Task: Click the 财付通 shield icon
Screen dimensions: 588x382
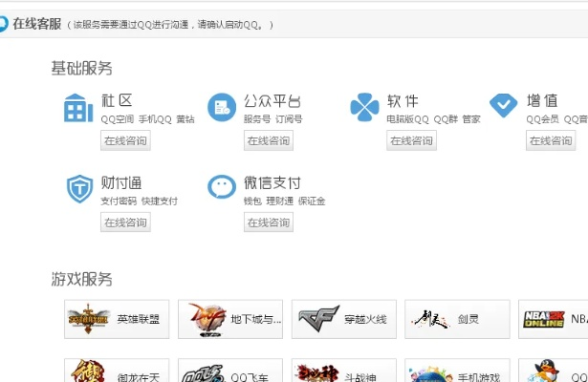Action: (79, 189)
